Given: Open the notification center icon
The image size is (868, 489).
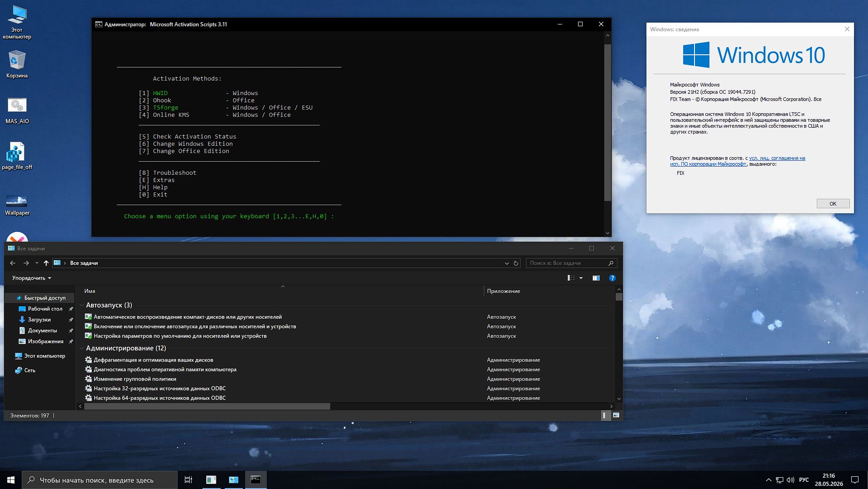Looking at the screenshot, I should (855, 480).
